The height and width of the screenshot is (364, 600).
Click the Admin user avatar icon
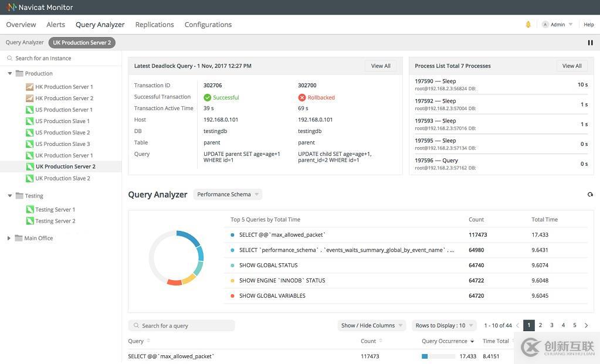[x=545, y=25]
